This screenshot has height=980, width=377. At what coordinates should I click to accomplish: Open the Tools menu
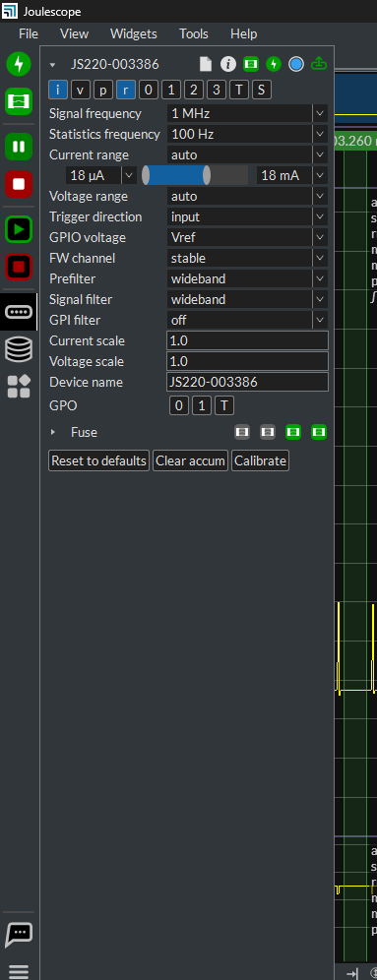tap(194, 33)
